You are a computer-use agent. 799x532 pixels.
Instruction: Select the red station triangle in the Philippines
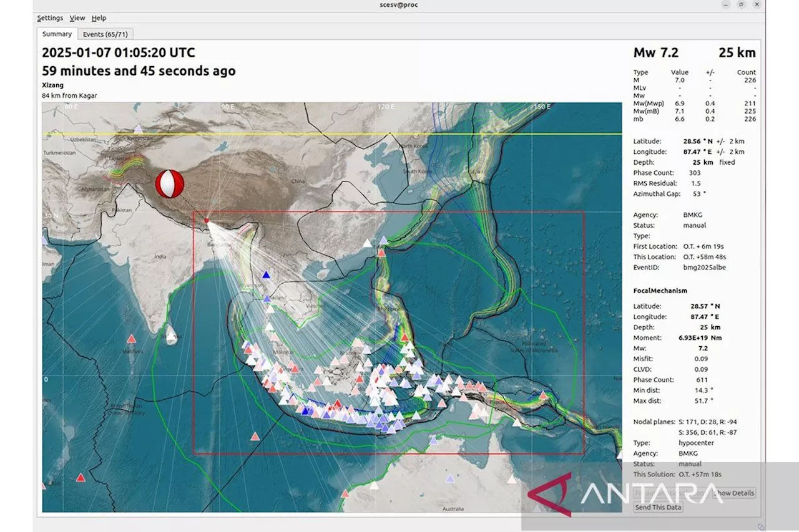click(405, 337)
